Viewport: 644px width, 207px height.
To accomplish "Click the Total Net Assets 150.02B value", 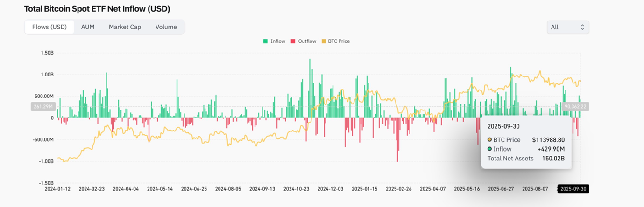I will (x=554, y=159).
